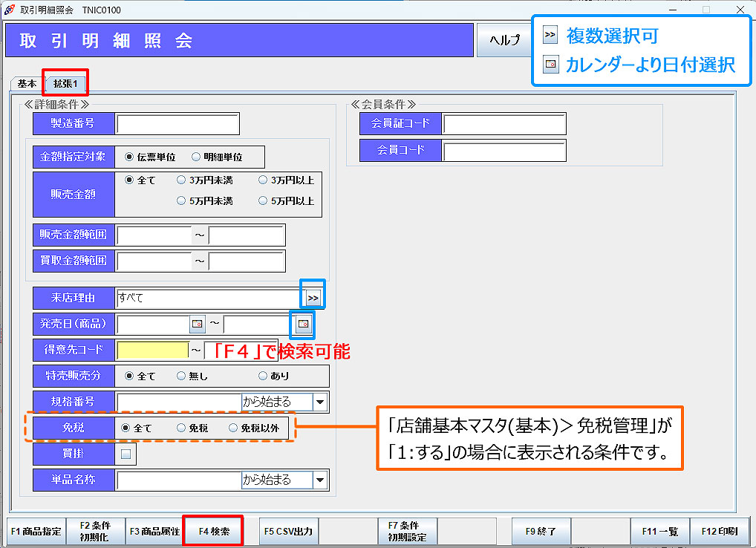This screenshot has height=548, width=756.
Task: Focus 販売金額範囲 upper bound field
Action: point(246,235)
